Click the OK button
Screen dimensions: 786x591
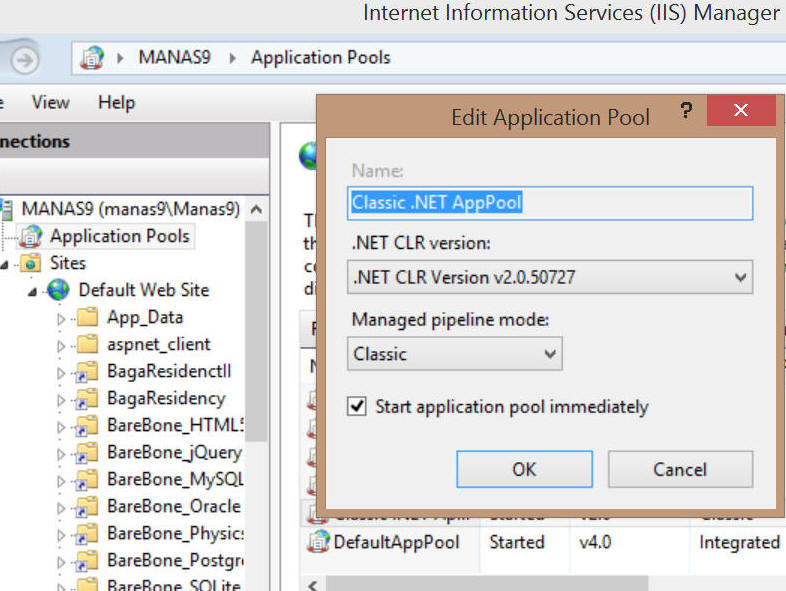[x=524, y=469]
